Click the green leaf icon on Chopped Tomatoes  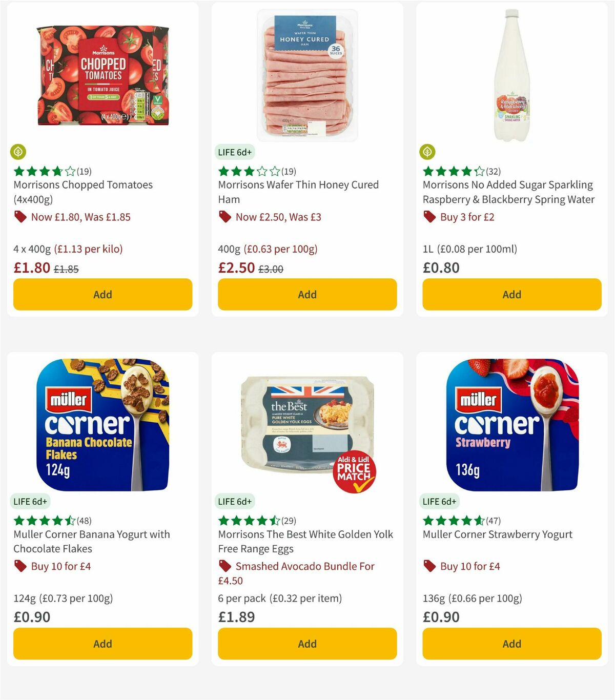18,152
